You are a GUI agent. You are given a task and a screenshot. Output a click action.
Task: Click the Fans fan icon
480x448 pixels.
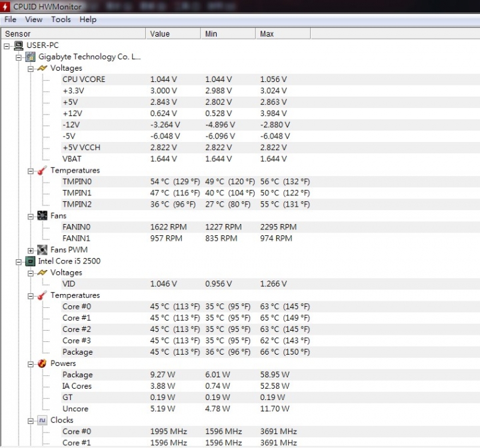(x=42, y=215)
